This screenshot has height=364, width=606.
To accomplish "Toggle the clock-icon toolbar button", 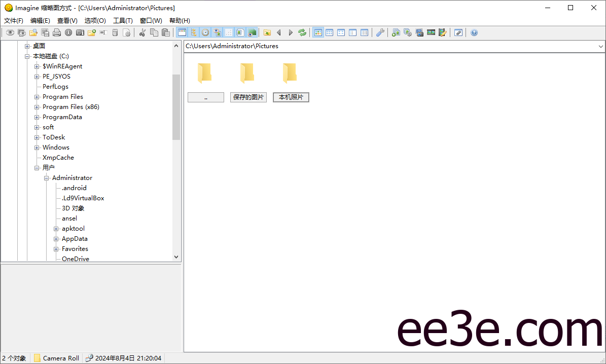I will (205, 33).
